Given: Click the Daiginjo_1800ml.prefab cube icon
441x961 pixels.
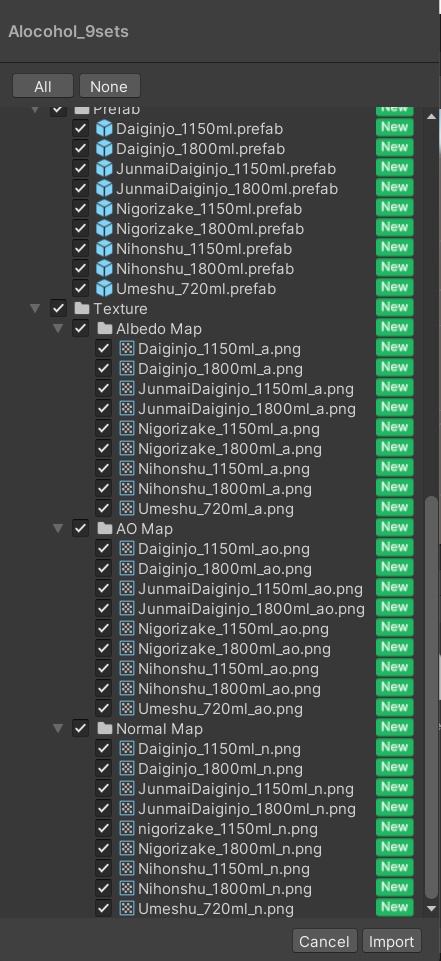Looking at the screenshot, I should click(x=104, y=149).
